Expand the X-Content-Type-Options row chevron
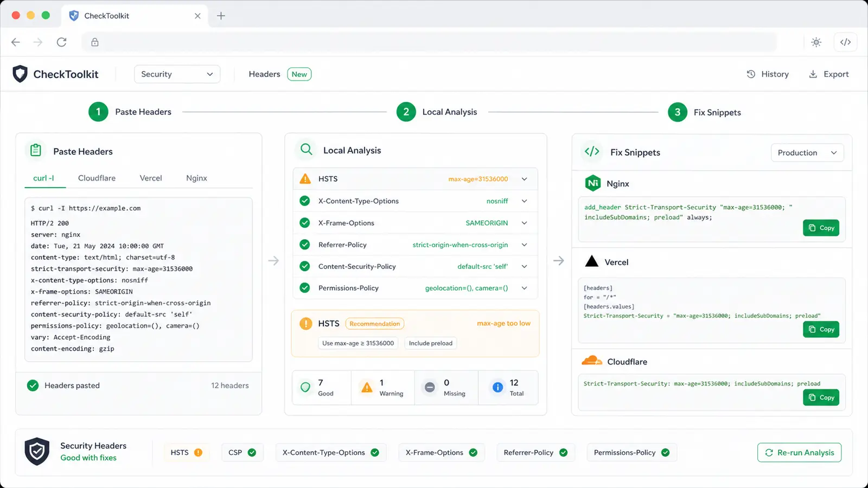This screenshot has height=488, width=868. (x=525, y=201)
